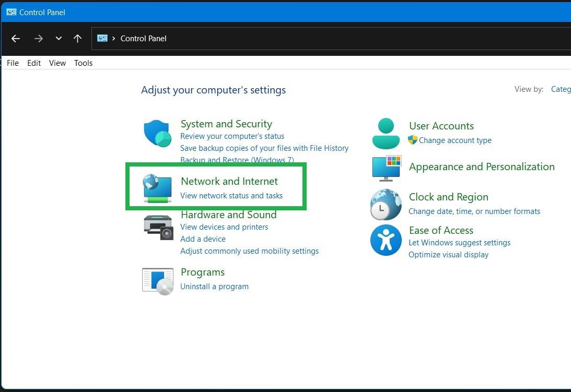Viewport: 571px width, 392px height.
Task: Open the User Accounts heading link
Action: [441, 126]
